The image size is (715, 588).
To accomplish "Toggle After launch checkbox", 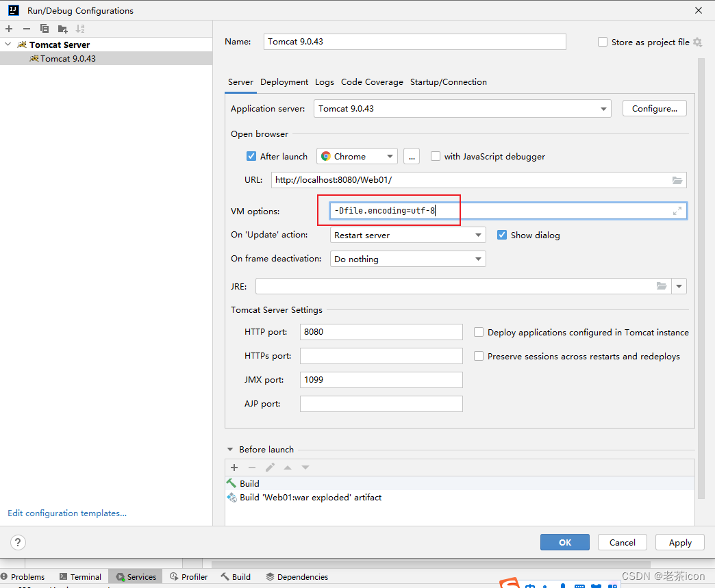I will coord(251,156).
